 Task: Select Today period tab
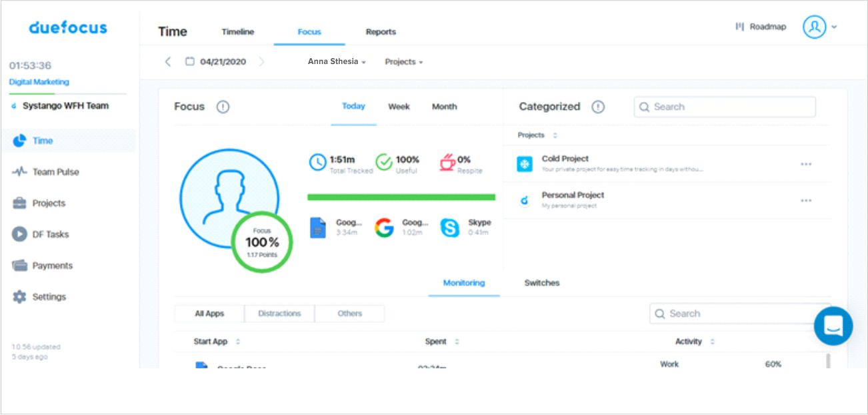[353, 107]
